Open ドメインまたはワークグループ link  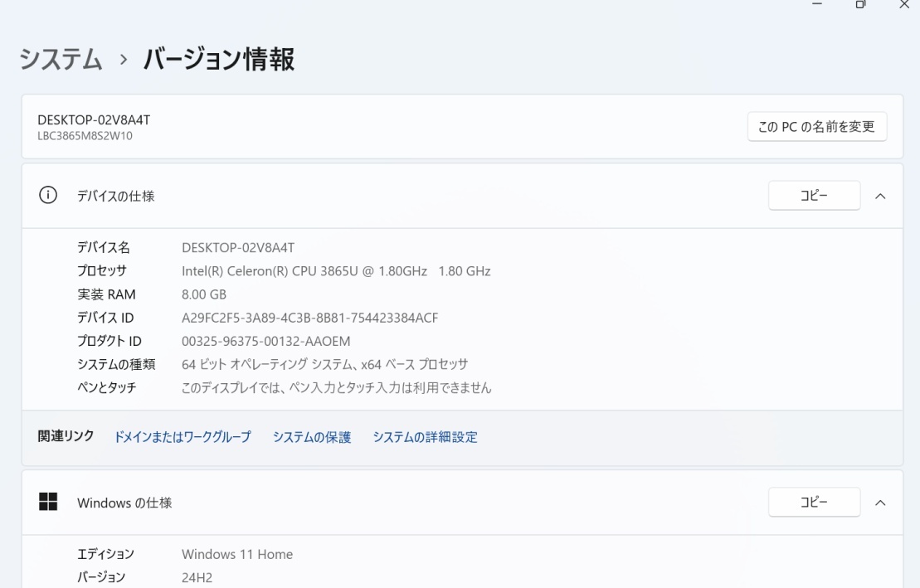click(x=183, y=436)
